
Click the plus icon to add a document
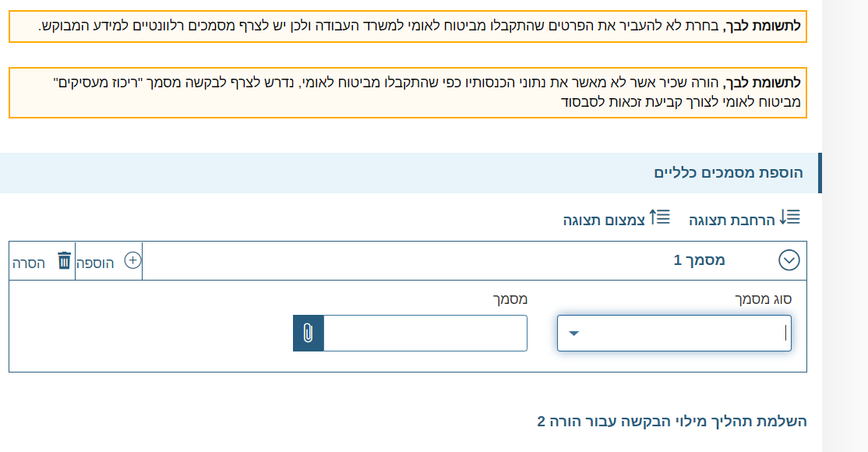132,261
